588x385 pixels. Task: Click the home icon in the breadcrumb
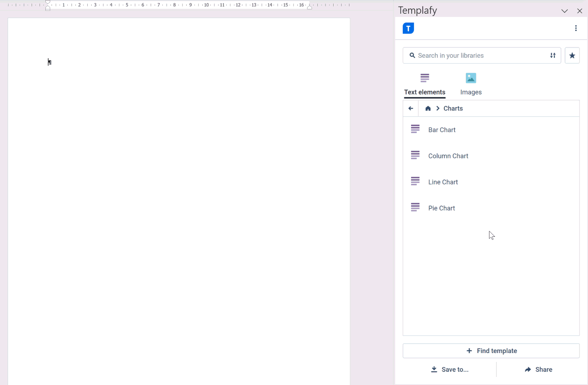click(x=428, y=108)
